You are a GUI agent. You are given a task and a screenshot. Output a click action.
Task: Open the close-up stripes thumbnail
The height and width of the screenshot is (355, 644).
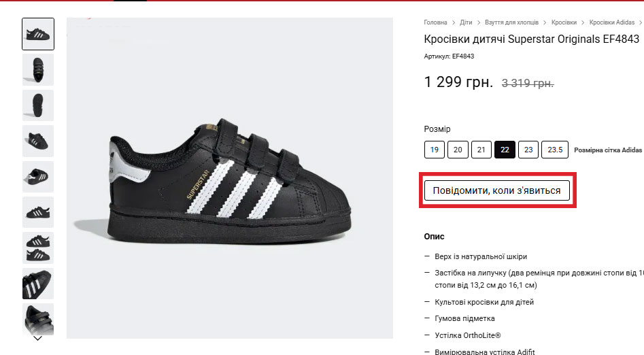point(38,284)
